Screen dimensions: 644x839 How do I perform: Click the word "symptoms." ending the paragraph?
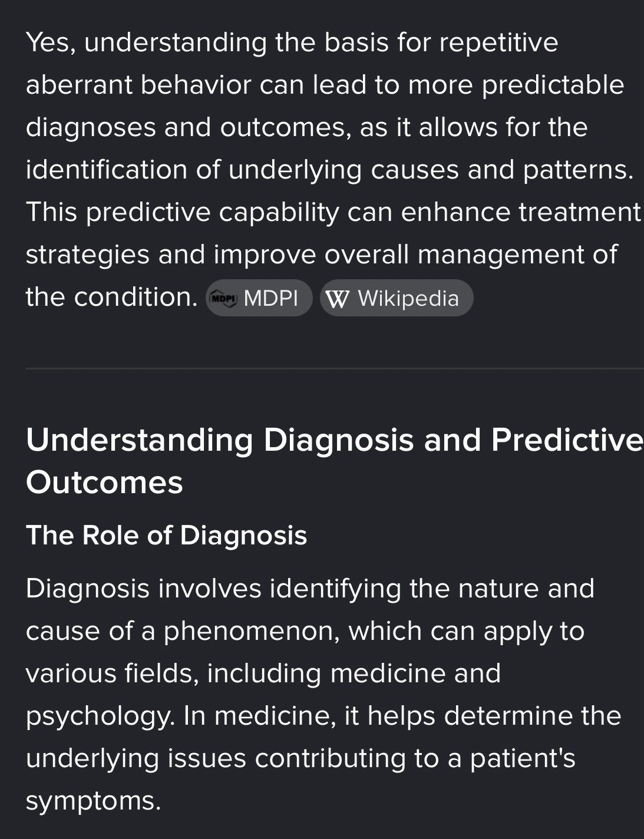tap(93, 800)
